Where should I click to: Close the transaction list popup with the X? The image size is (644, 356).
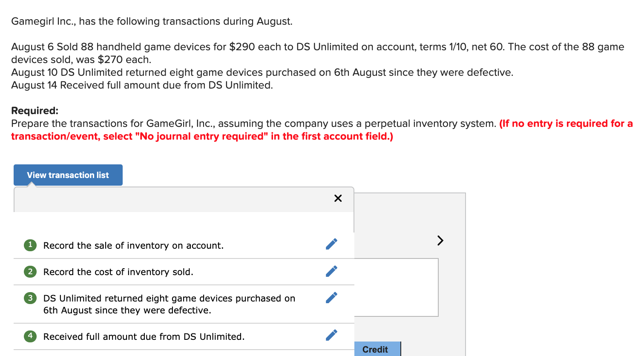[338, 198]
